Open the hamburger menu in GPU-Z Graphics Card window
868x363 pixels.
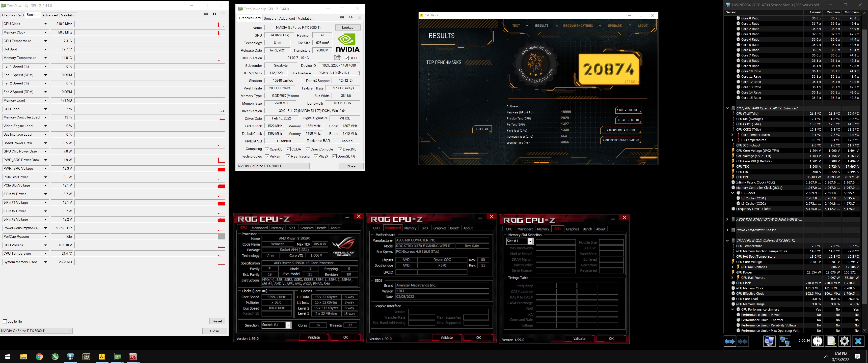(360, 17)
